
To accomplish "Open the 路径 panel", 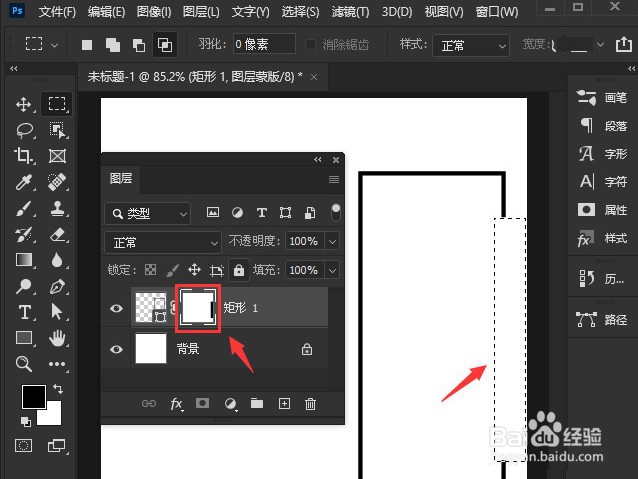I will coord(602,319).
